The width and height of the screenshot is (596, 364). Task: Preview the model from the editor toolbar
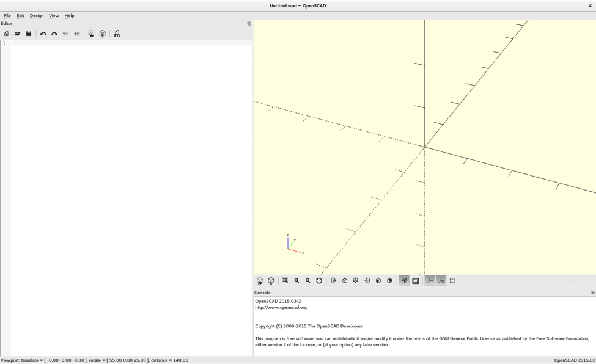point(91,34)
